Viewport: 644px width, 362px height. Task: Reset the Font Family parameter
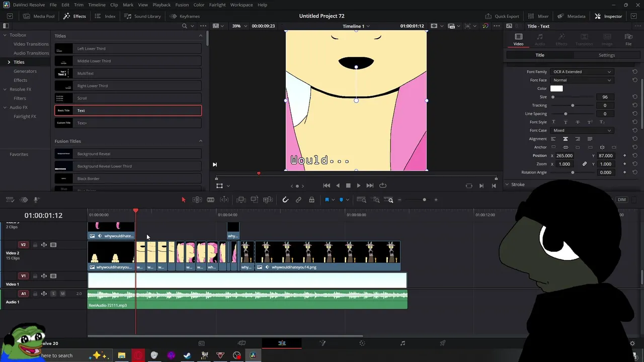click(635, 72)
